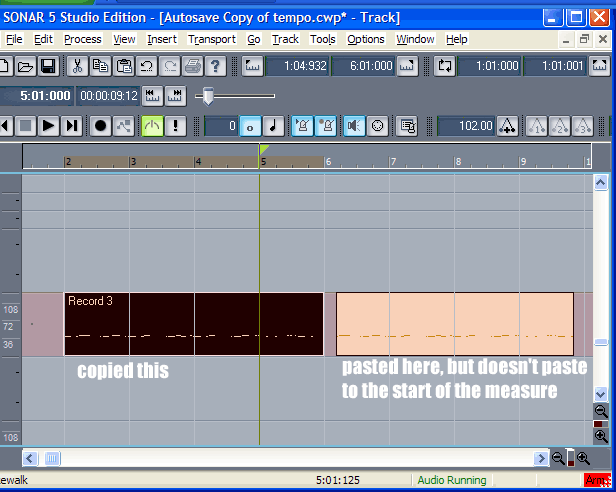The width and height of the screenshot is (616, 492).
Task: Open the Options menu
Action: pyautogui.click(x=365, y=39)
